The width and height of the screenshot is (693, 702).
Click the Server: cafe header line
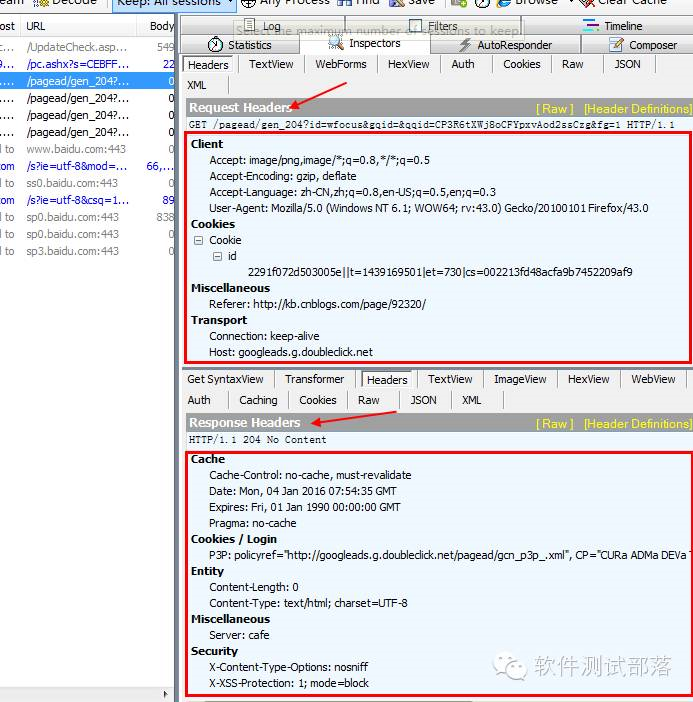coord(239,635)
